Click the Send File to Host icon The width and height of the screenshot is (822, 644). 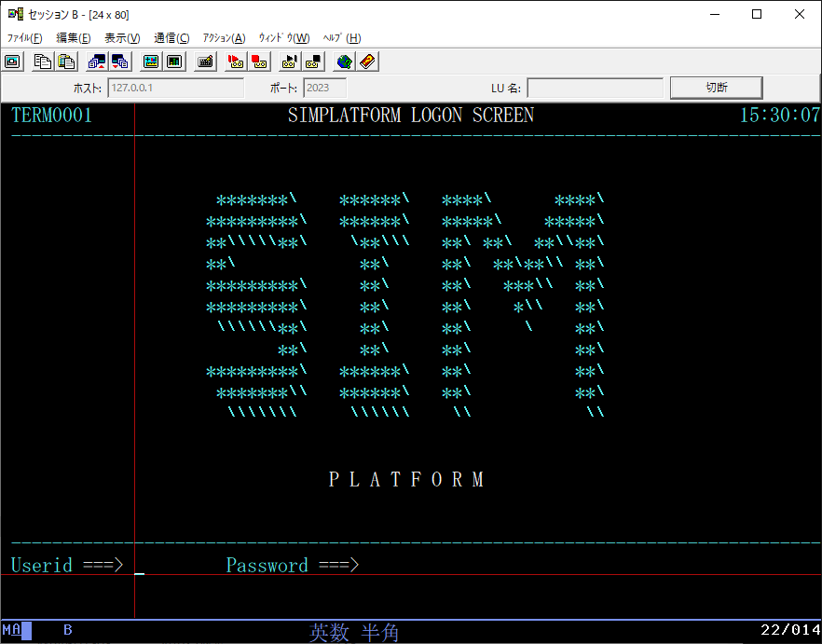pyautogui.click(x=97, y=62)
